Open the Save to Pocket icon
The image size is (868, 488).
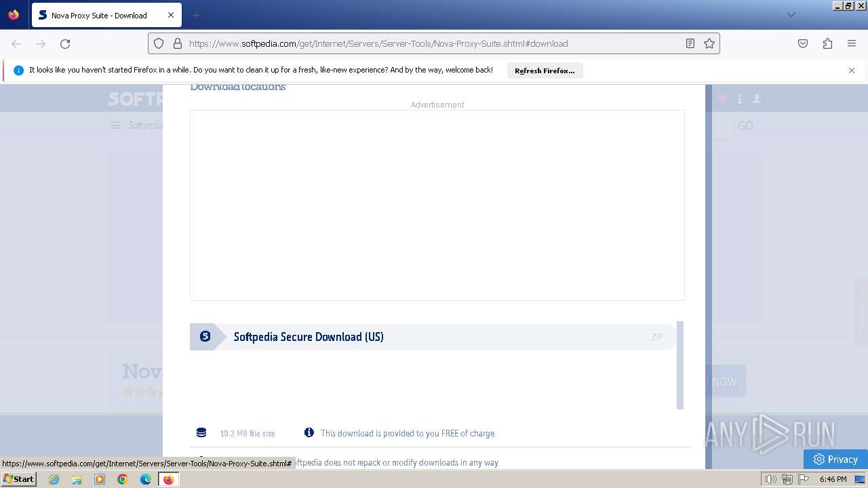[803, 43]
